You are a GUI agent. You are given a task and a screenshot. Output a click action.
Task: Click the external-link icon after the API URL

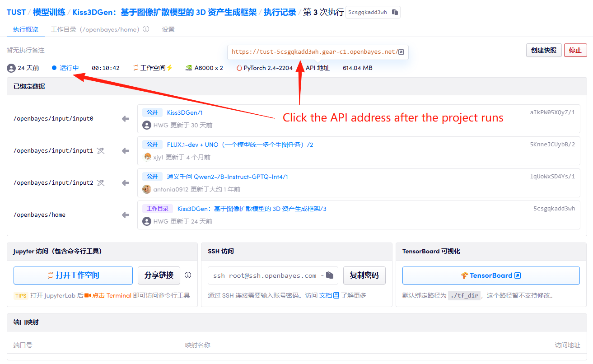pos(401,52)
